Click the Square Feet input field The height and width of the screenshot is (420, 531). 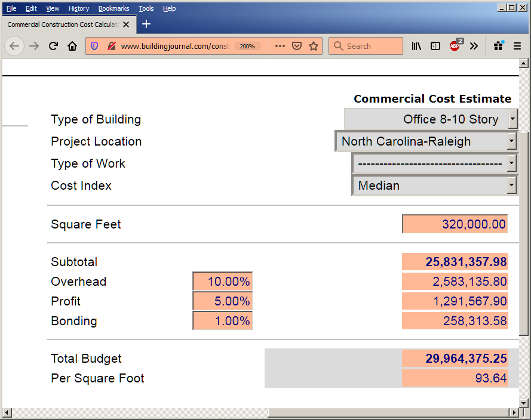pyautogui.click(x=455, y=224)
